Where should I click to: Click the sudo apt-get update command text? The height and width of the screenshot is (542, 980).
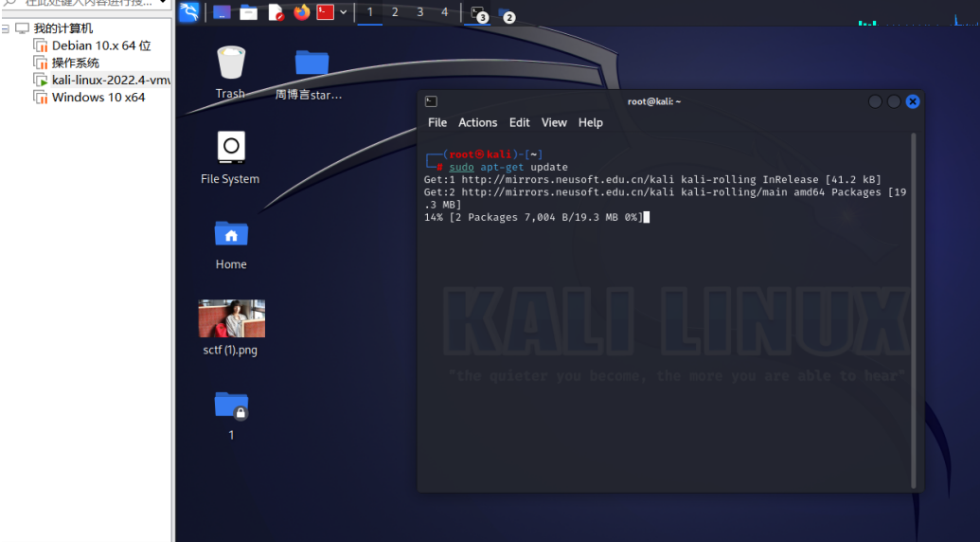click(x=508, y=167)
